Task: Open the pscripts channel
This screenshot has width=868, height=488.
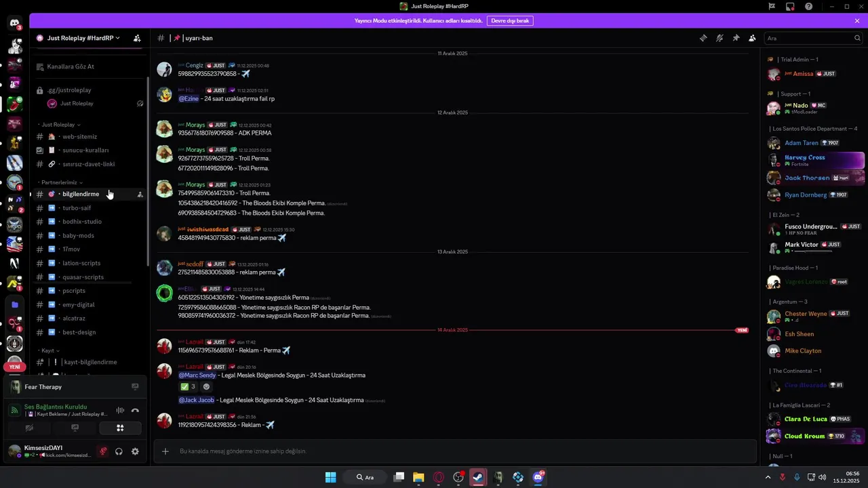Action: coord(88,291)
